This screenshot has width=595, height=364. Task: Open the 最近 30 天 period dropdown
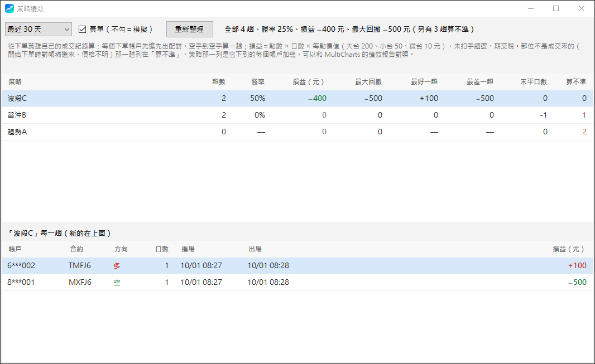tap(39, 29)
